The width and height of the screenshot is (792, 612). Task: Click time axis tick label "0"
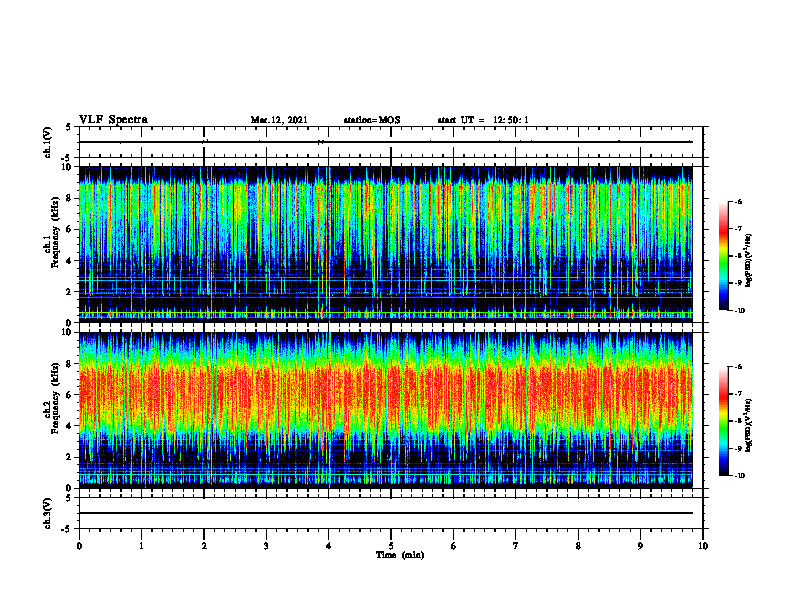point(79,546)
